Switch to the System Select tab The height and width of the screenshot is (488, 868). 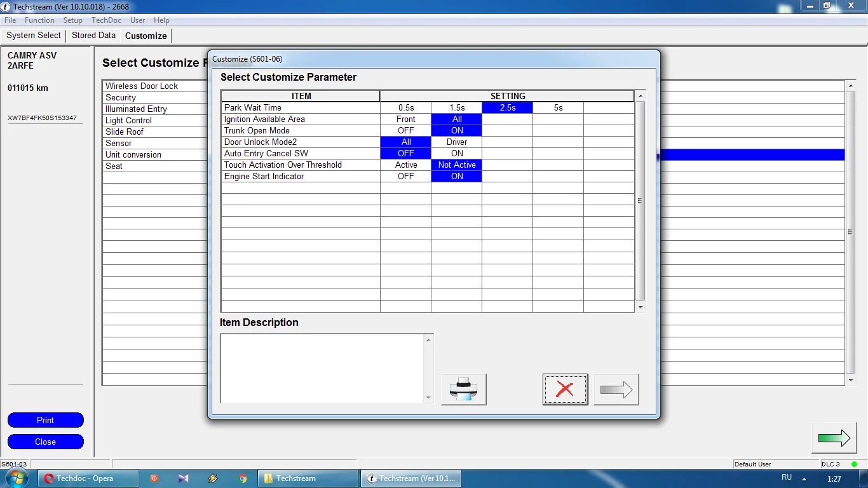coord(34,36)
